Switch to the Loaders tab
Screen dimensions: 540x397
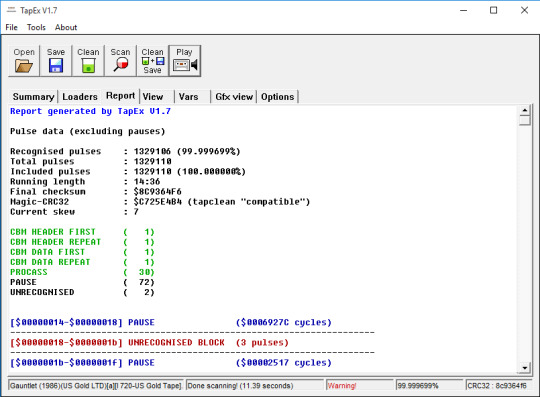[80, 97]
